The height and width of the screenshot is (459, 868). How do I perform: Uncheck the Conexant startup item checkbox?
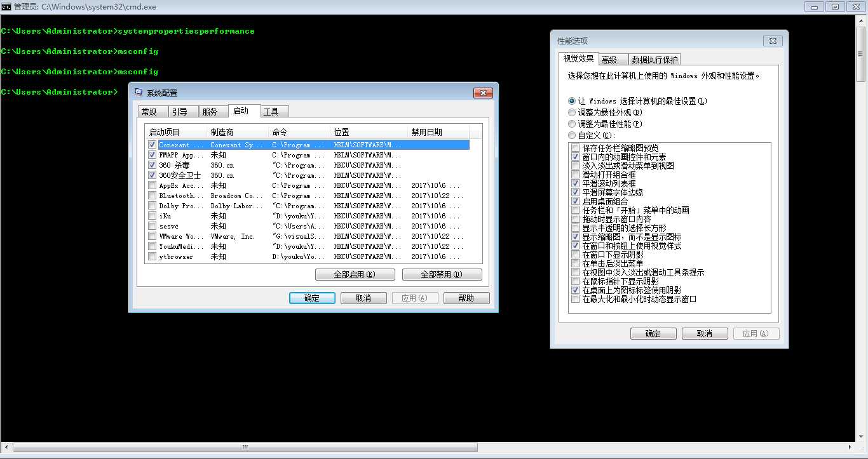coord(152,145)
